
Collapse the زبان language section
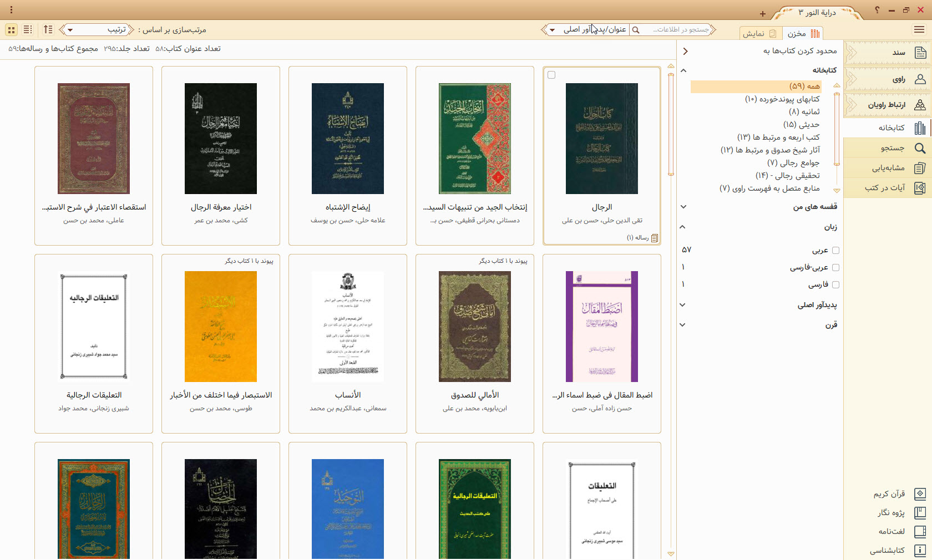click(682, 227)
